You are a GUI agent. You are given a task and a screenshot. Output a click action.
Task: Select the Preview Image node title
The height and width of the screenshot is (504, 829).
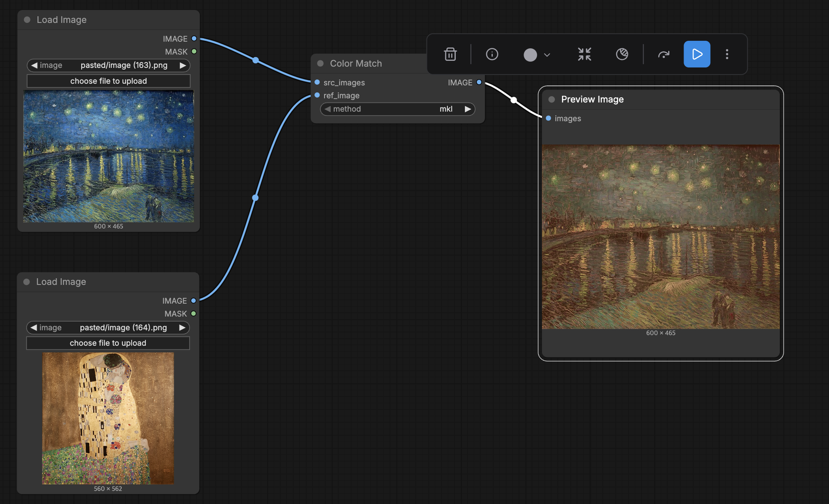click(592, 99)
